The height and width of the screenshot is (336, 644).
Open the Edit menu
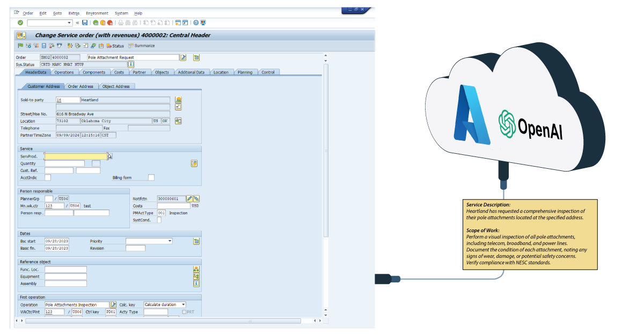(43, 13)
